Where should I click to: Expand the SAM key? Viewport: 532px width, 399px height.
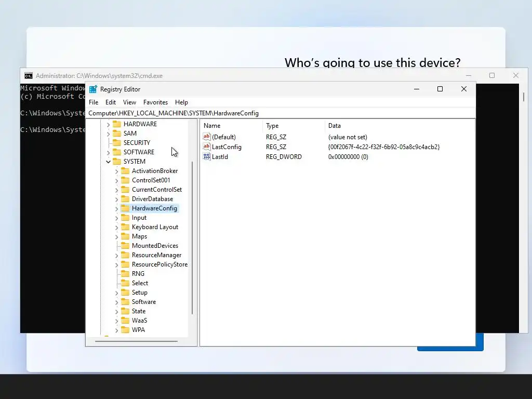pyautogui.click(x=108, y=134)
